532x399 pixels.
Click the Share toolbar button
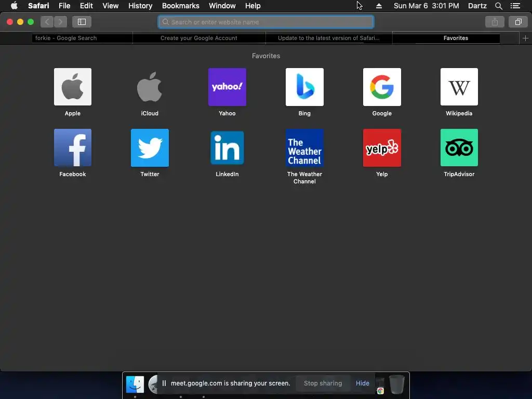[x=495, y=22]
